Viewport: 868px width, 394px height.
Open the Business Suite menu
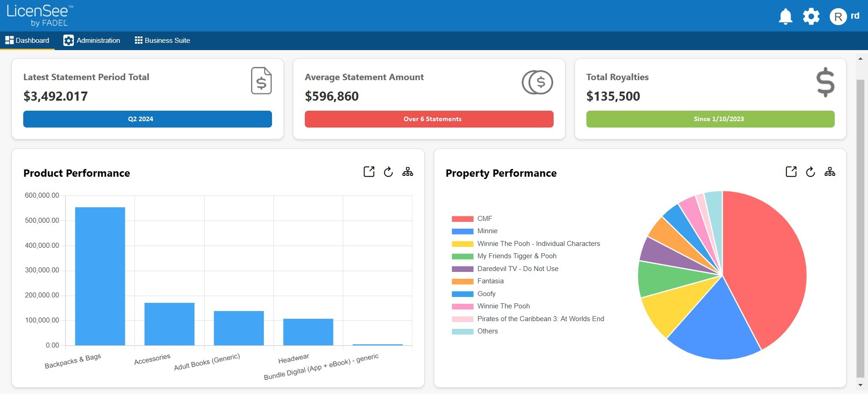click(162, 41)
